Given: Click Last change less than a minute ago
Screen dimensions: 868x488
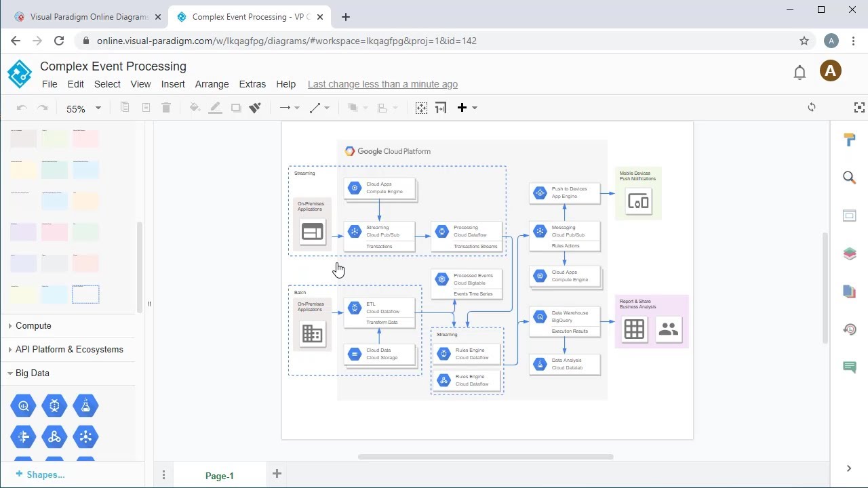Looking at the screenshot, I should tap(382, 84).
